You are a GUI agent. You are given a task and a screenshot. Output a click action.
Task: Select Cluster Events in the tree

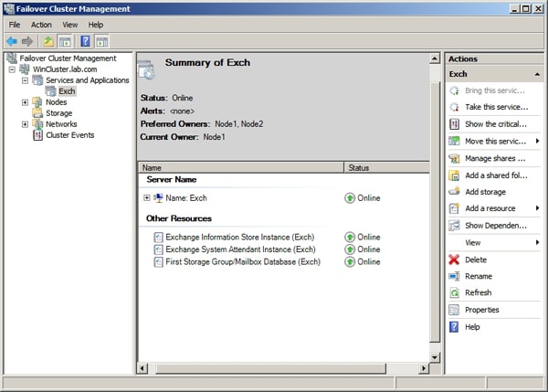69,135
